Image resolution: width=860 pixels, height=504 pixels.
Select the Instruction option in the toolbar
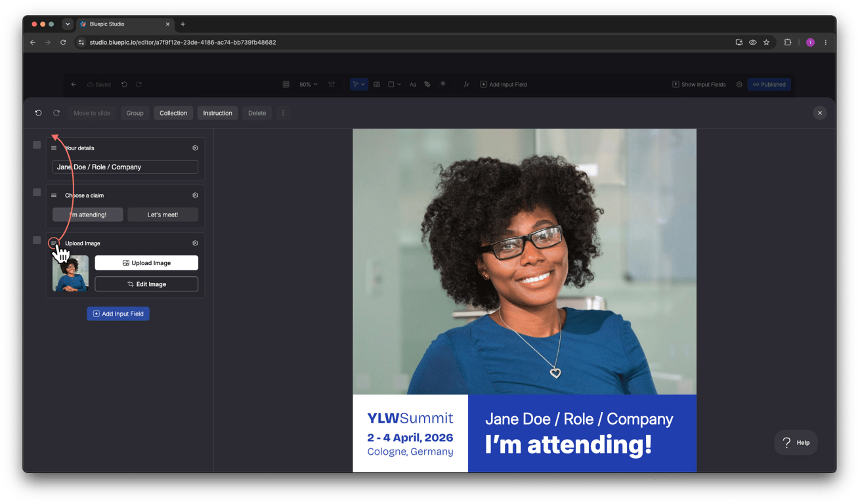click(217, 113)
